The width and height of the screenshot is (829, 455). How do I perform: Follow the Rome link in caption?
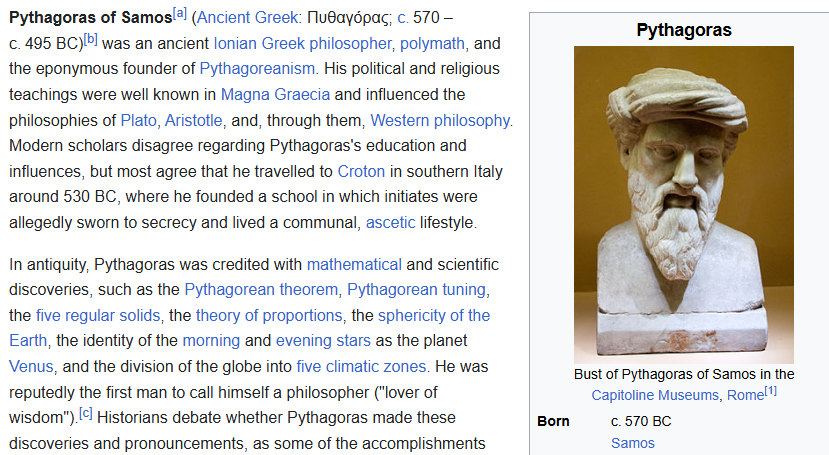[x=745, y=395]
